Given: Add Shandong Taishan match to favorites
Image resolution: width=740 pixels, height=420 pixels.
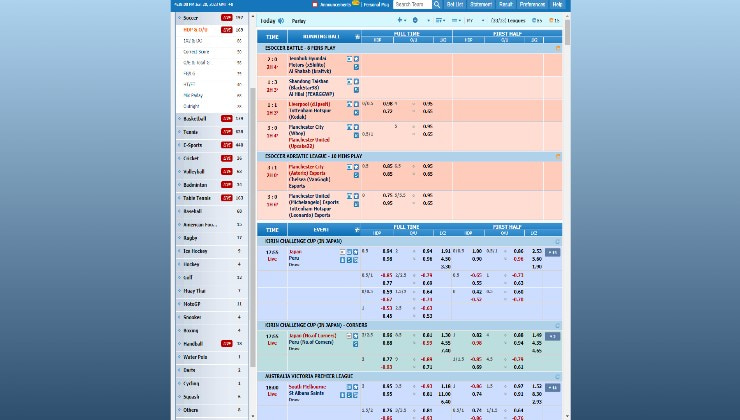Looking at the screenshot, I should (356, 82).
